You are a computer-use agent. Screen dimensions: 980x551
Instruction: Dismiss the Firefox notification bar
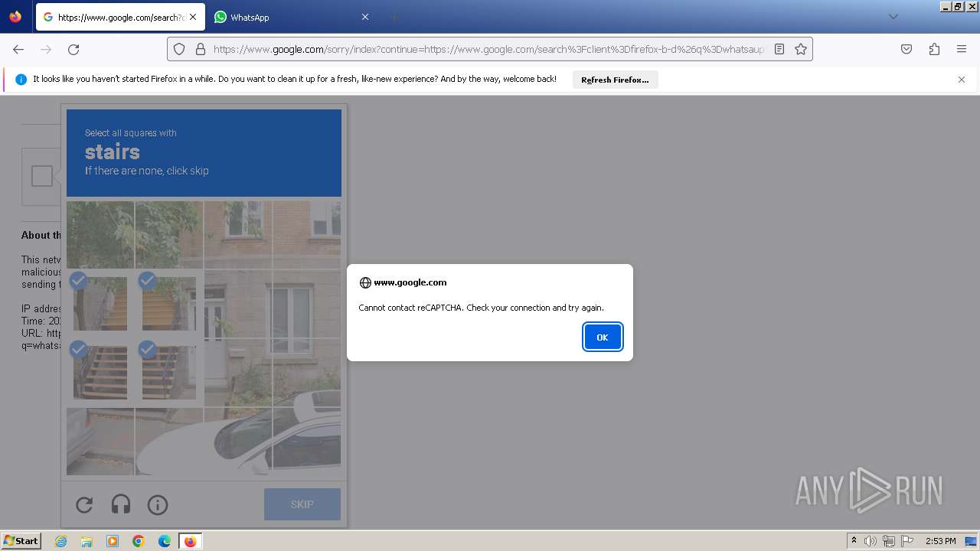click(962, 80)
